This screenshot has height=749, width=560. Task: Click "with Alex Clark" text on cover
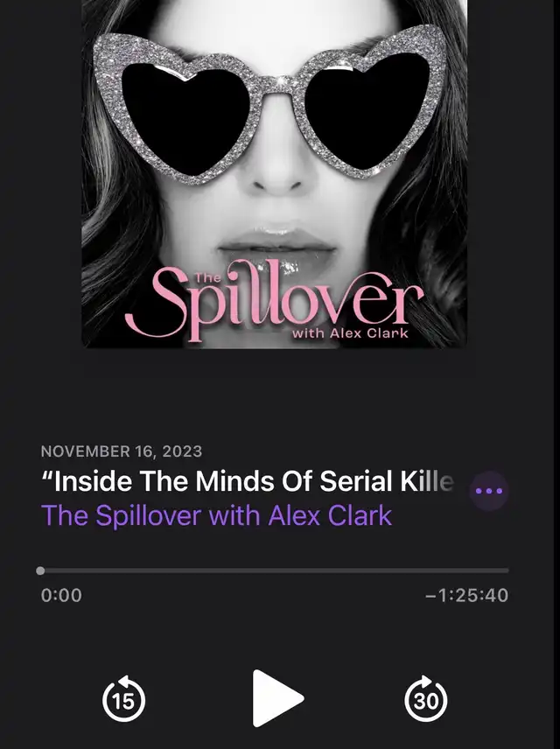(350, 333)
